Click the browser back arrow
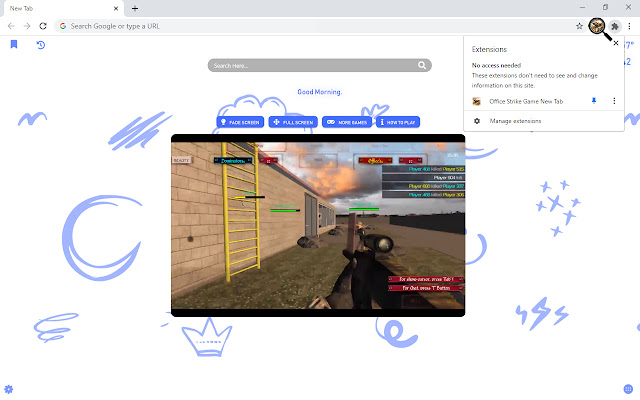Image resolution: width=640 pixels, height=400 pixels. click(11, 26)
